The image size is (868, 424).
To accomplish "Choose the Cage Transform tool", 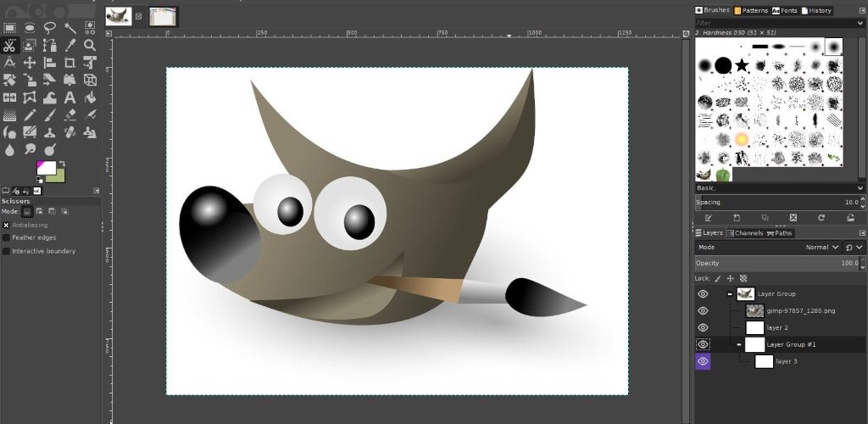I will coord(30,98).
